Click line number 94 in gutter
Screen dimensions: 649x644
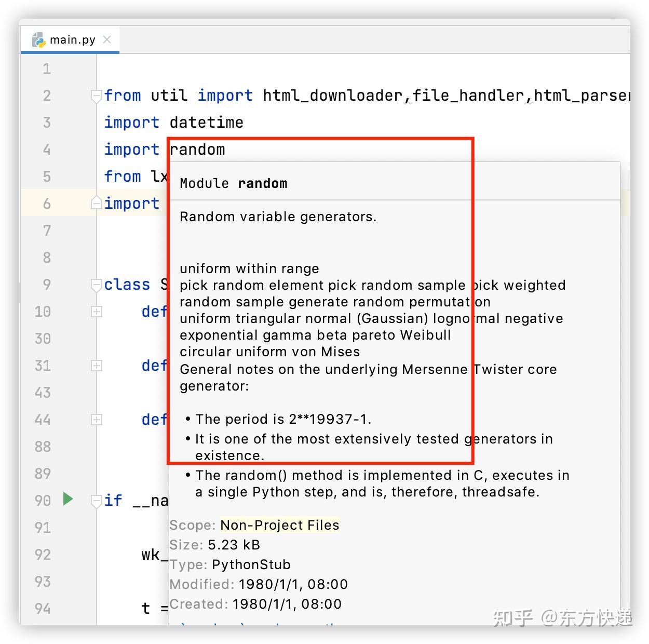[43, 609]
